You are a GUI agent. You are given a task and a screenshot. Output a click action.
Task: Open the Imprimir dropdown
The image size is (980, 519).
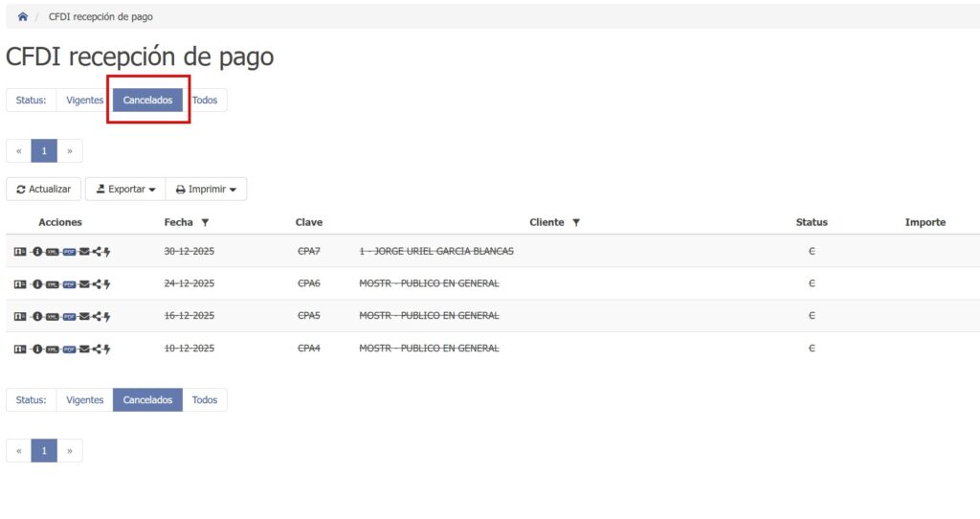tap(206, 190)
